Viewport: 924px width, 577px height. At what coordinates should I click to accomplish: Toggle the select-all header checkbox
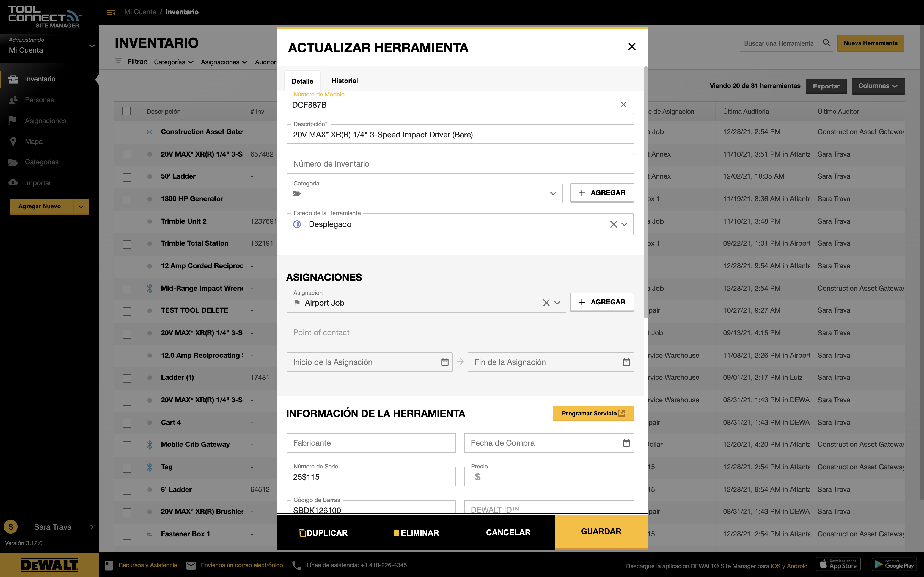coord(127,111)
